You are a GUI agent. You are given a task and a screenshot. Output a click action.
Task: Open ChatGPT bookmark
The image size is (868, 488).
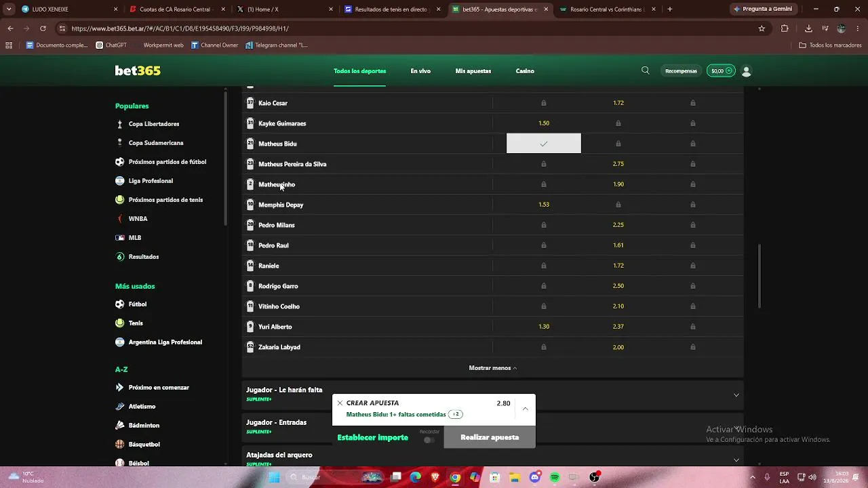111,45
